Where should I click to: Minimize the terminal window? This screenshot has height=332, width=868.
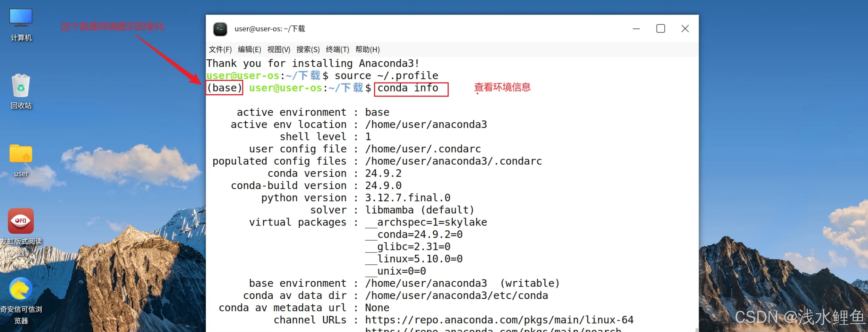[x=636, y=29]
